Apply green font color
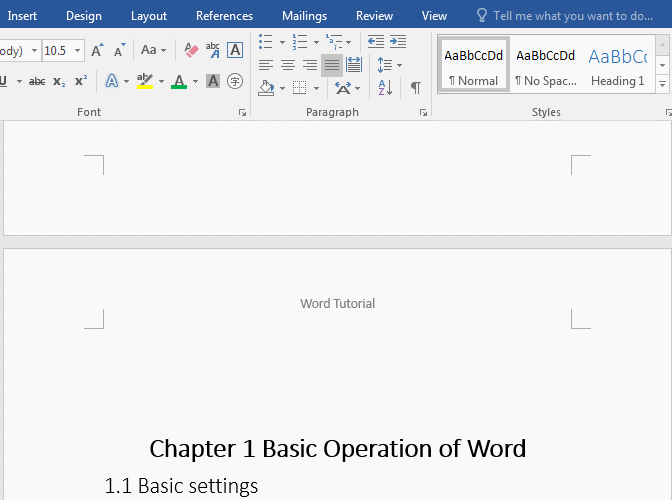 click(x=179, y=81)
